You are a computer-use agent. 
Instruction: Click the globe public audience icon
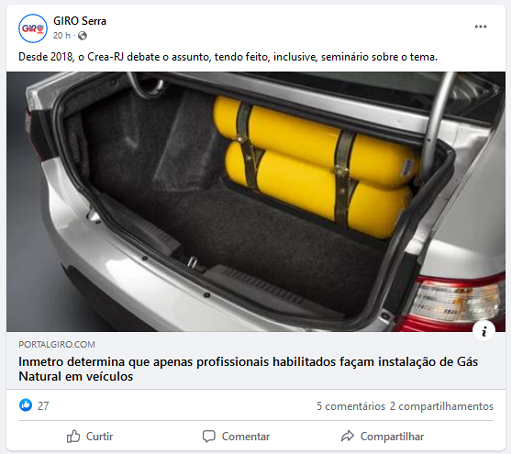click(x=82, y=36)
